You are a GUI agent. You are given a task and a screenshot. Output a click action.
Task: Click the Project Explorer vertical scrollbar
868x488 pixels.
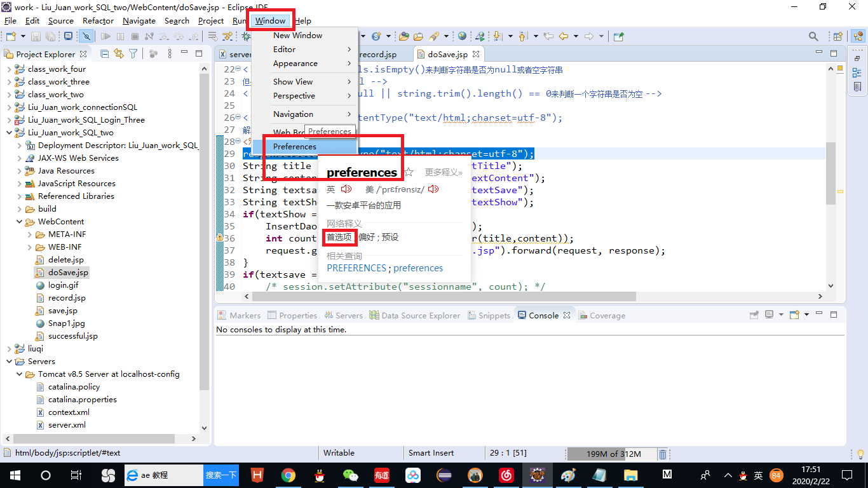click(204, 232)
